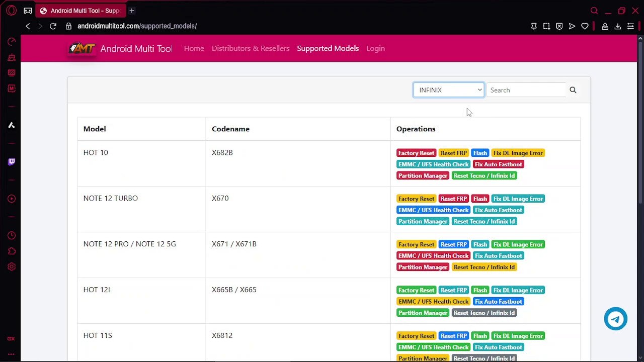Click NOTE 12 TURBO Flash badge
Image resolution: width=644 pixels, height=362 pixels.
tap(480, 199)
